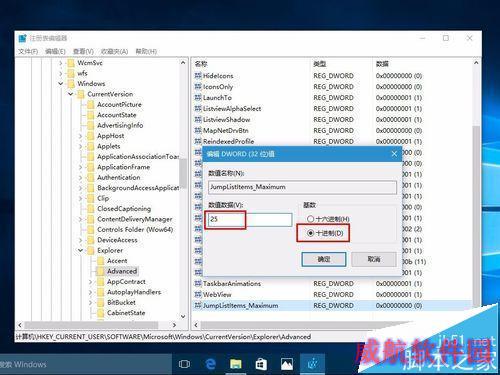Select the ContentDeliveryManager tree item
Screen dimensions: 500x375
coord(135,219)
